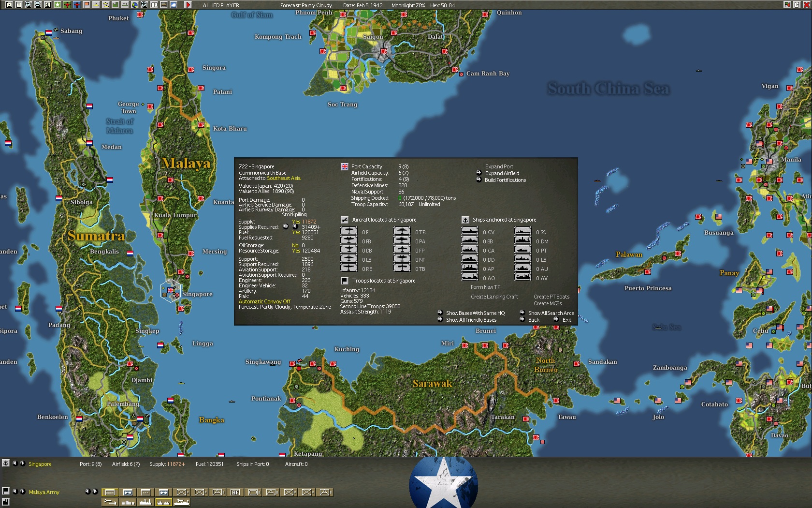Toggle Resource Storage stockpiling Yes setting
Screen dimensions: 812x508
296,251
